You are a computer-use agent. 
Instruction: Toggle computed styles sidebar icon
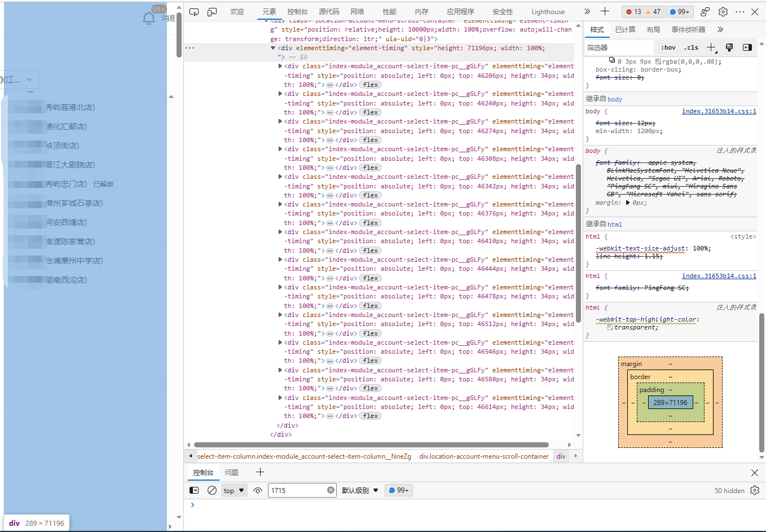pos(747,47)
